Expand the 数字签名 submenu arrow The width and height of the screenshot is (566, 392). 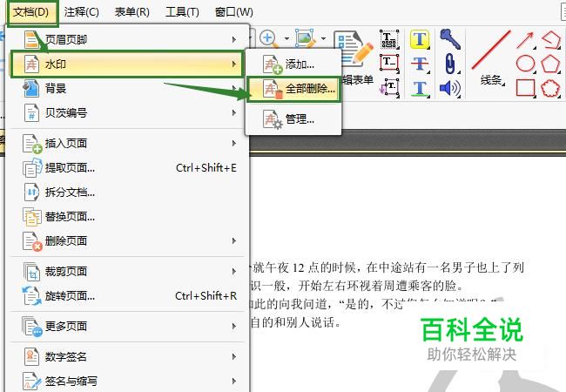(234, 356)
